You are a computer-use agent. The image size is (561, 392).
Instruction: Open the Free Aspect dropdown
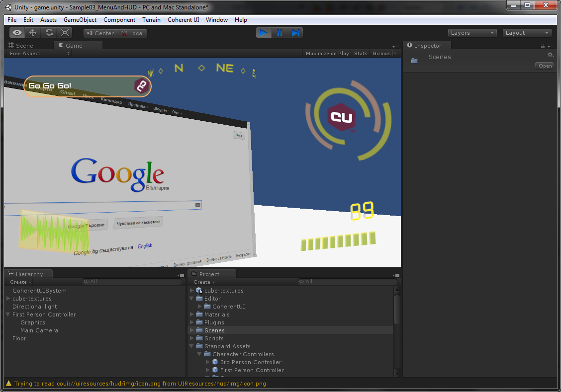point(39,54)
